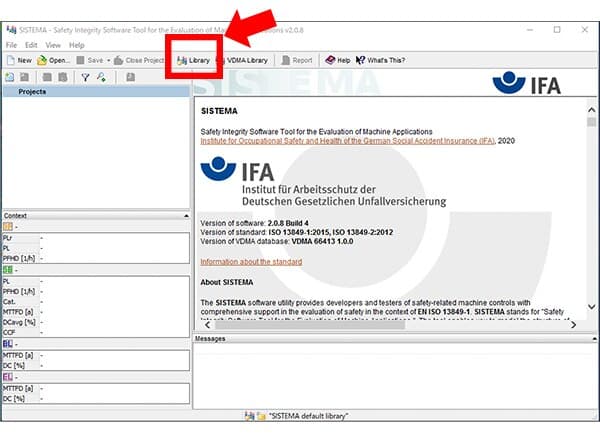Click the "ISO 13849-1:2015" standard version text
This screenshot has width=600, height=444.
(299, 232)
